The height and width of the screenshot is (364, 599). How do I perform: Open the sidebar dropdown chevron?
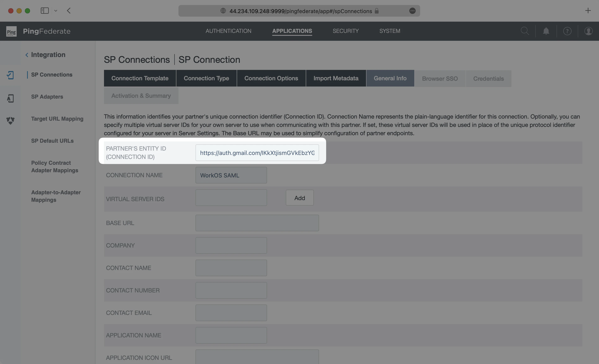pyautogui.click(x=56, y=11)
